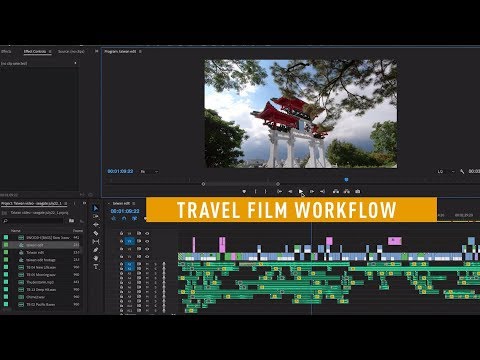Open the Program monitor zoom level dropdown
The height and width of the screenshot is (360, 480).
pyautogui.click(x=149, y=171)
